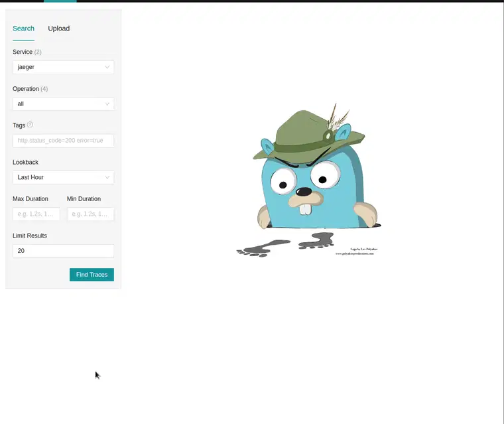Open the Lookback dropdown showing Last Hour
Viewport: 504px width, 424px height.
pyautogui.click(x=63, y=177)
